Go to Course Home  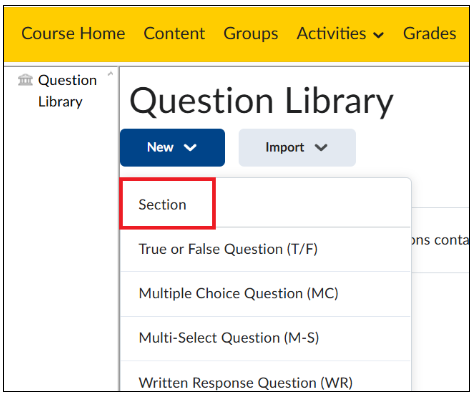(73, 34)
